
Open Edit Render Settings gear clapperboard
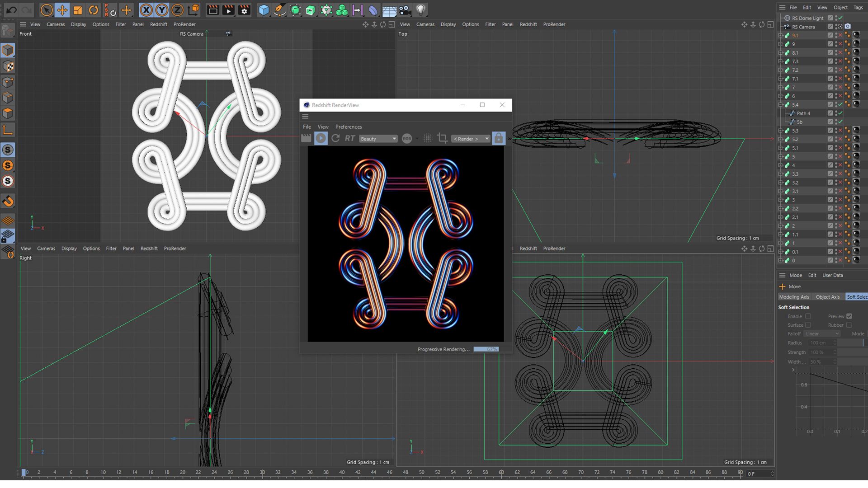pyautogui.click(x=245, y=9)
